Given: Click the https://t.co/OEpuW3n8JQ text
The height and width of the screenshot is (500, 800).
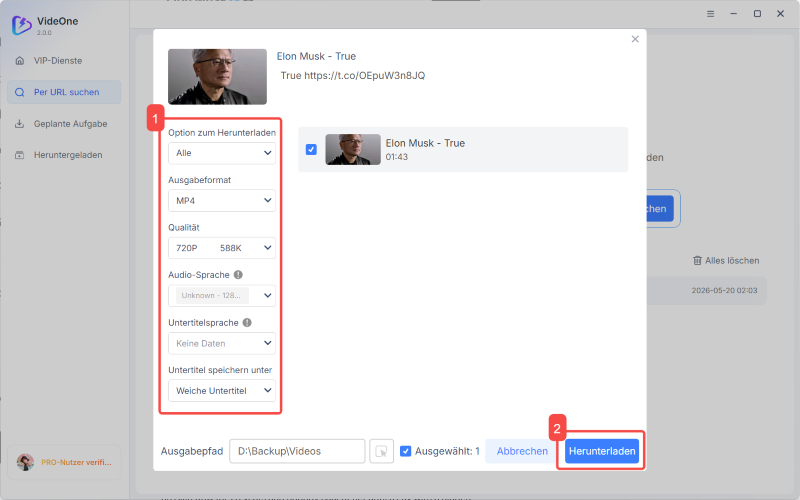Looking at the screenshot, I should pyautogui.click(x=364, y=76).
